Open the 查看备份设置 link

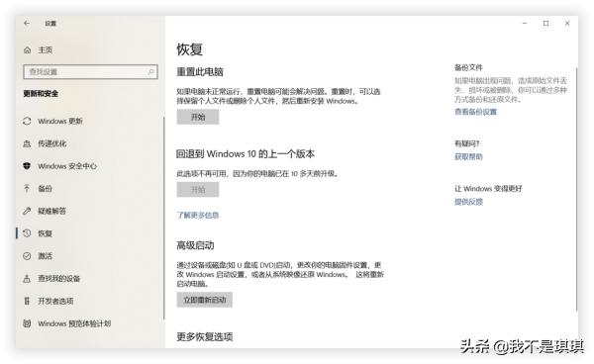476,112
